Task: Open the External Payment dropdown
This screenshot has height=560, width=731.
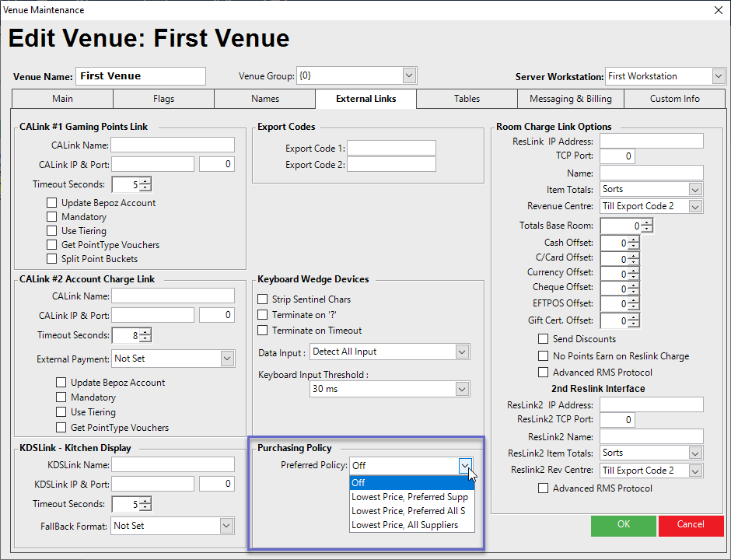Action: click(227, 359)
